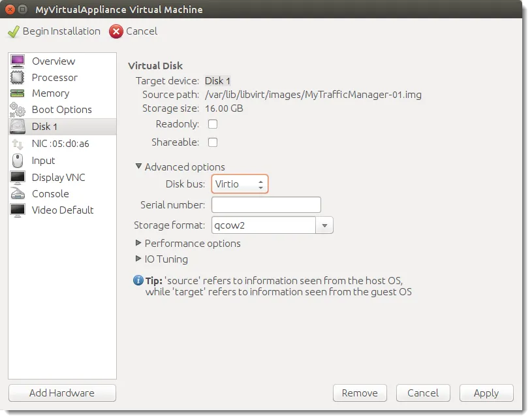Select the Boot Options gears icon
This screenshot has height=420, width=532.
pos(18,110)
